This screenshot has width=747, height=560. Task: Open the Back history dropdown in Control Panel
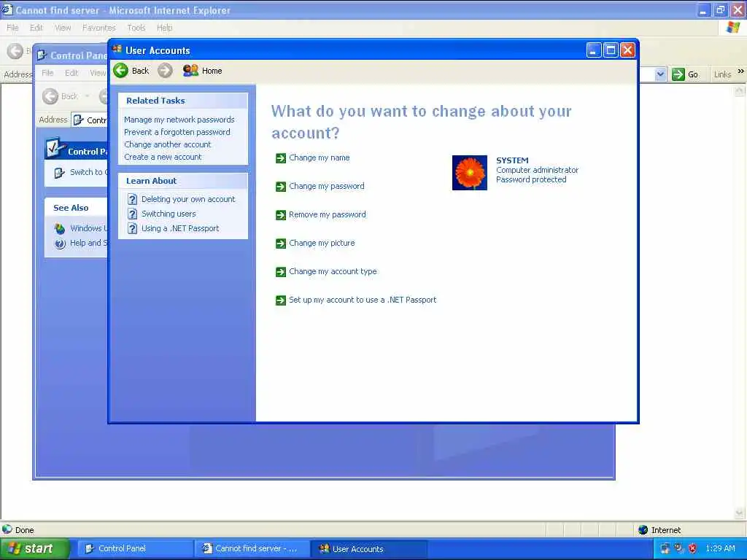87,96
